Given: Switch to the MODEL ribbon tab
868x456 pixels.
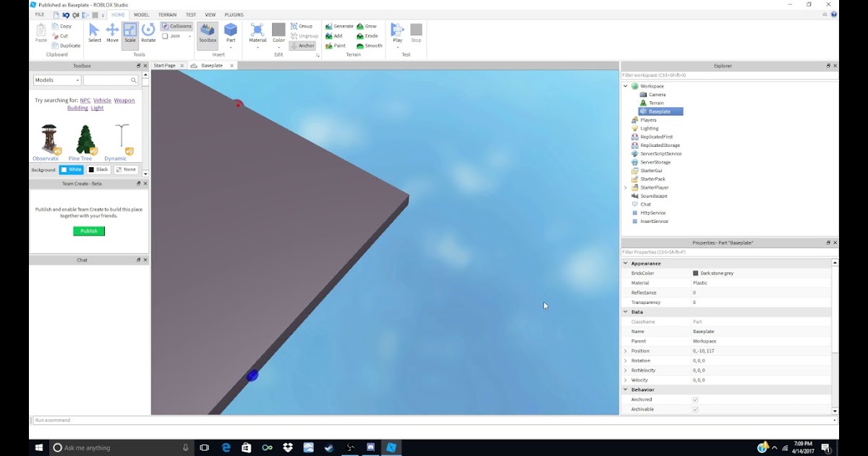Looking at the screenshot, I should [141, 14].
